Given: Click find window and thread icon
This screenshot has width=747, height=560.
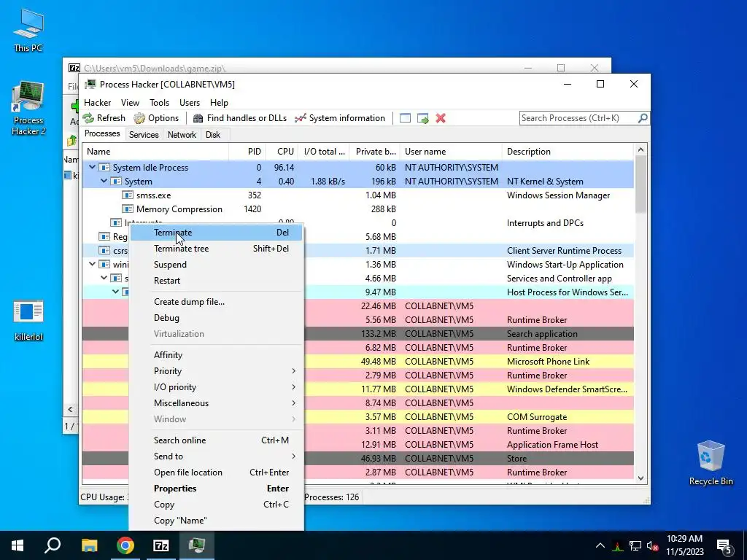Looking at the screenshot, I should (x=422, y=118).
